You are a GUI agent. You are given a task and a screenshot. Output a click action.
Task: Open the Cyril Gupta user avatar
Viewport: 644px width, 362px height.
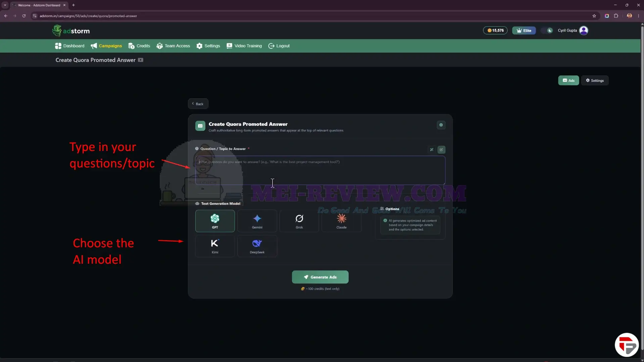point(584,31)
